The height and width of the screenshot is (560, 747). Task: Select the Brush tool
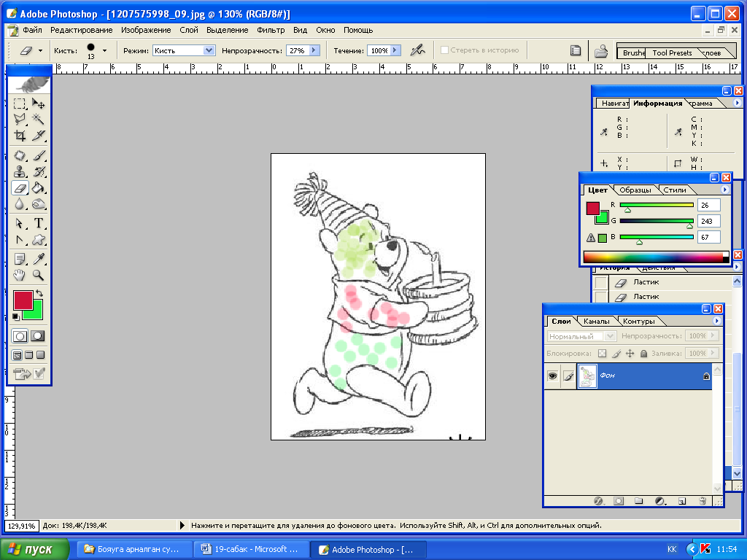coord(38,156)
